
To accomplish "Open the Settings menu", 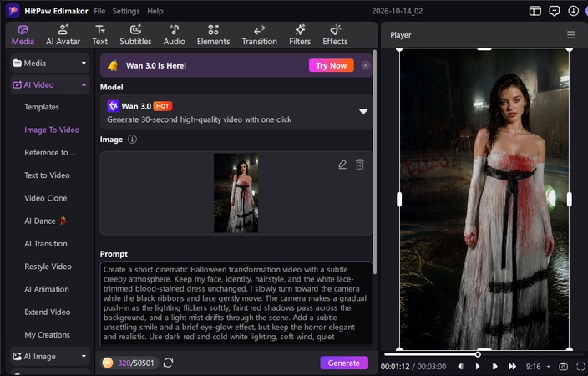I will (126, 11).
